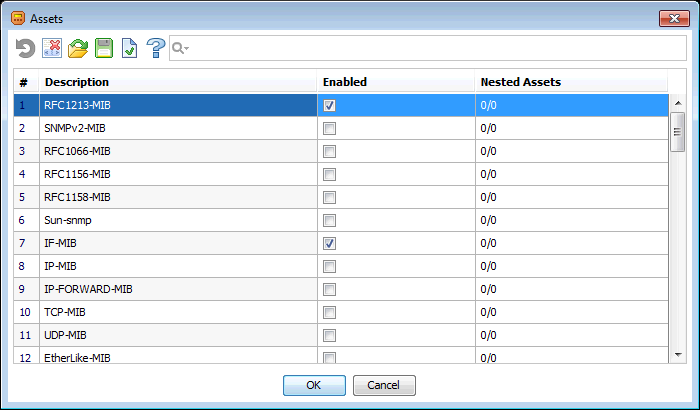This screenshot has height=410, width=700.
Task: Select the UDP-MIB row
Action: 341,335
